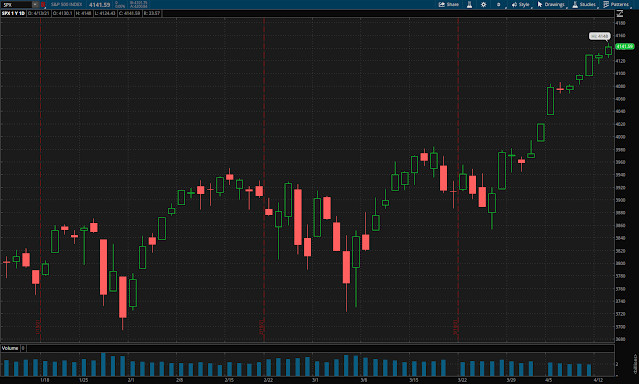Select the SPX 1 Y 1D chart label
639x384 pixels.
[13, 13]
